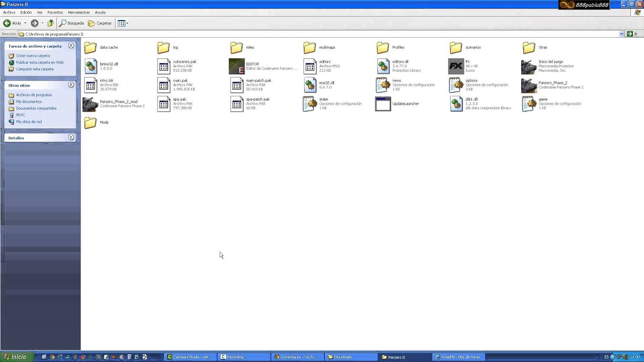Select the news configuration file
Screen dimensions: 644x362
[x=406, y=84]
